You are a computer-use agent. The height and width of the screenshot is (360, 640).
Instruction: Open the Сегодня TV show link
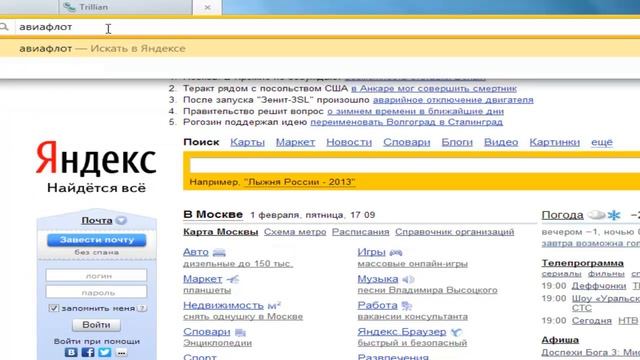pos(591,321)
